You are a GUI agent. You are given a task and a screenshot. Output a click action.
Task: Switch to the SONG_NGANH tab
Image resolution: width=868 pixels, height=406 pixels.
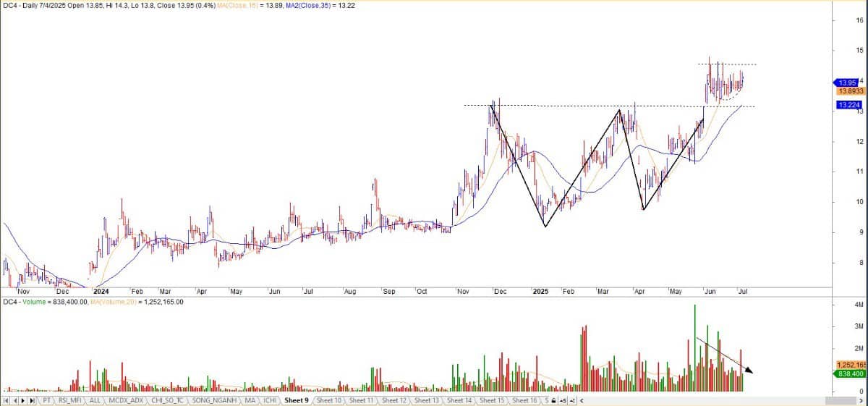coord(216,400)
